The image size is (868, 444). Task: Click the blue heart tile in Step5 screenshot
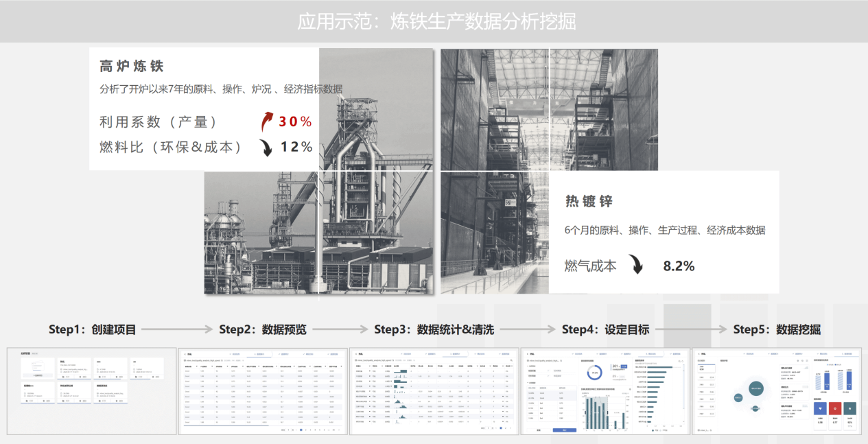[819, 408]
